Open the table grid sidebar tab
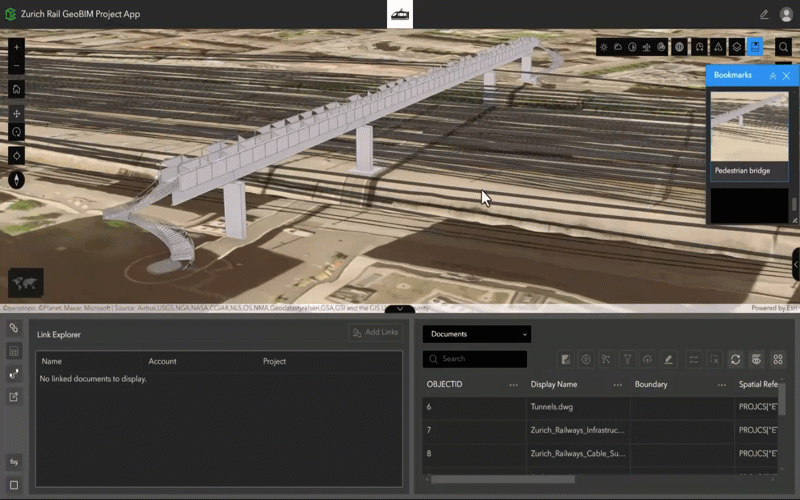This screenshot has width=800, height=500. pyautogui.click(x=14, y=351)
